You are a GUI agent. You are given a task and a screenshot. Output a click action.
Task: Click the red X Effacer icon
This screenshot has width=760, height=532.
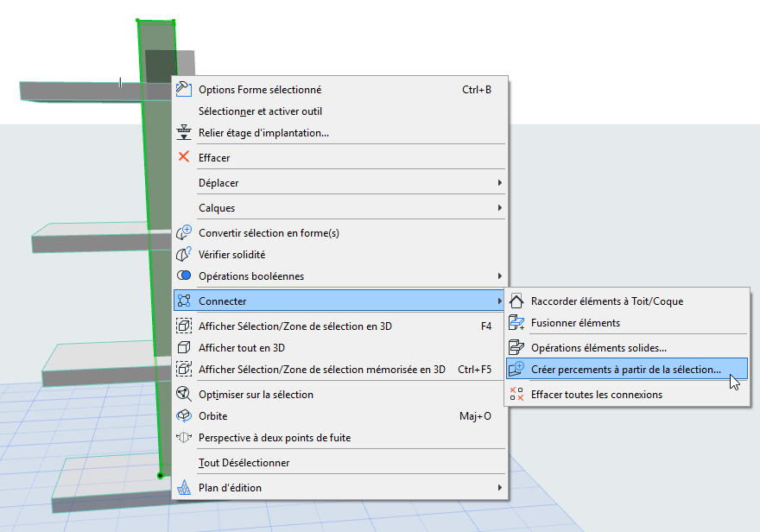(x=184, y=157)
